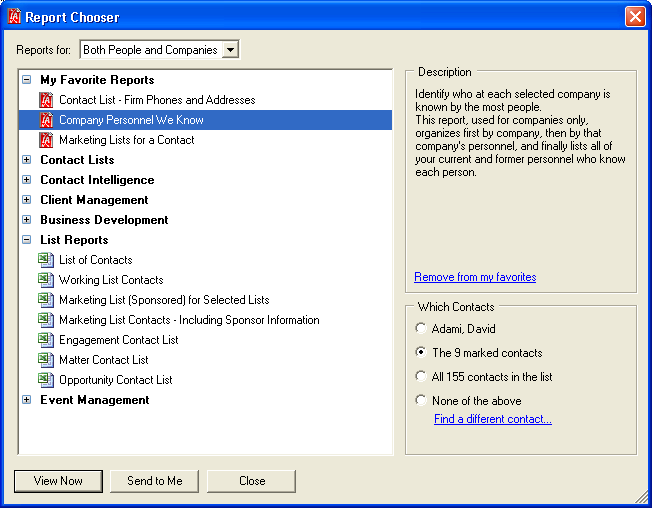Click the Excel icon beside Matter Contact List

(46, 360)
